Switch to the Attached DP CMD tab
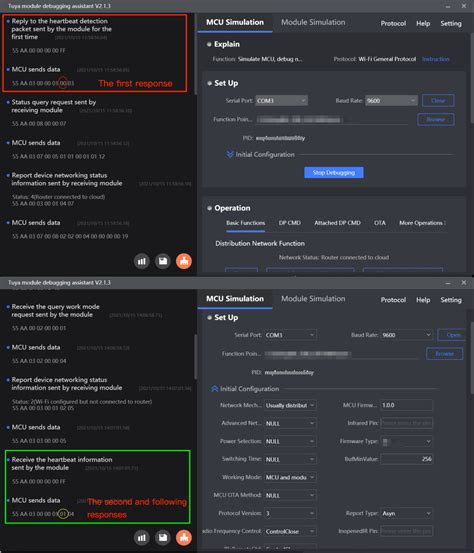This screenshot has height=553, width=474. pyautogui.click(x=337, y=223)
